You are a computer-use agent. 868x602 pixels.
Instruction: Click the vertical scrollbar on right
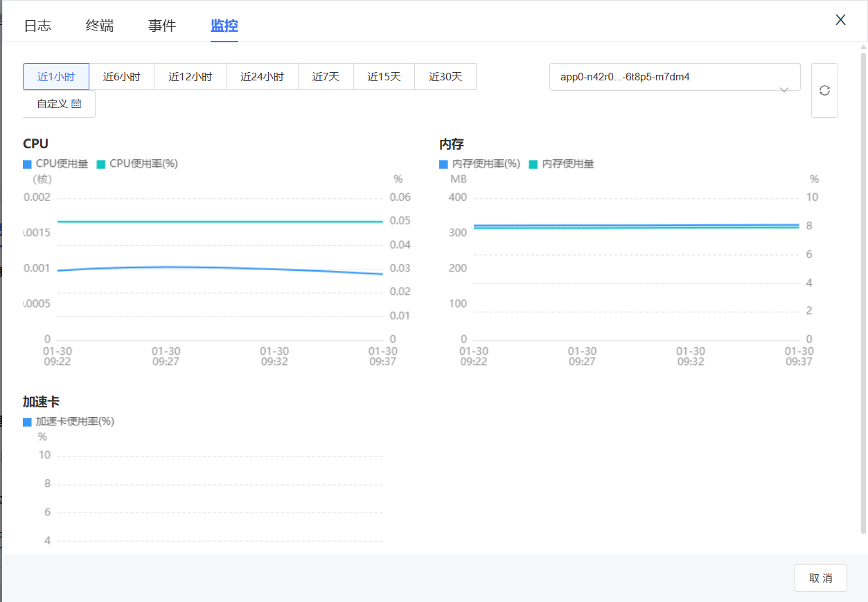pos(863,291)
